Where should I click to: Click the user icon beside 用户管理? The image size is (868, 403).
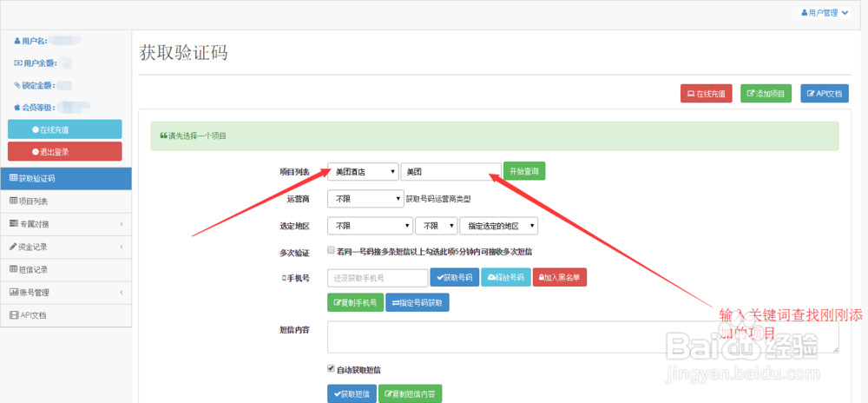click(x=805, y=13)
